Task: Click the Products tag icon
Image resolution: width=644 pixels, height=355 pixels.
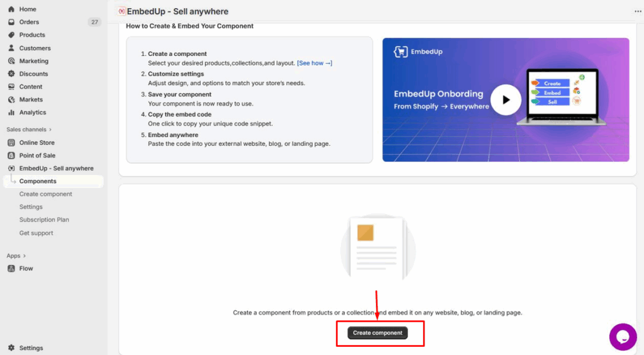Action: click(11, 35)
